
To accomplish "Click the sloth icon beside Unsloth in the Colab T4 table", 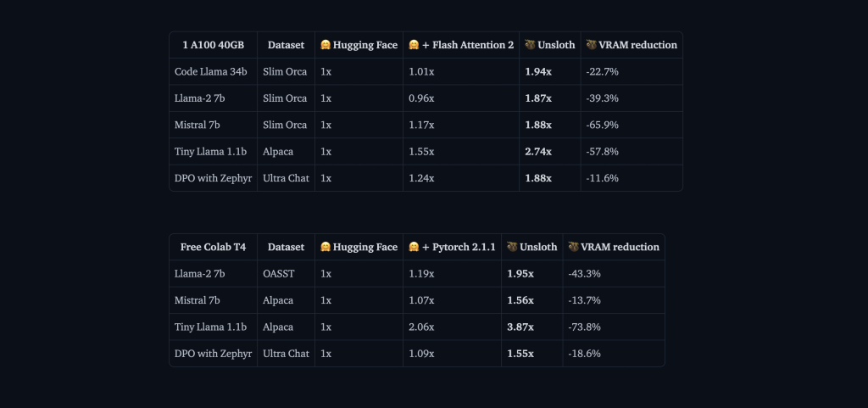I will [x=512, y=247].
